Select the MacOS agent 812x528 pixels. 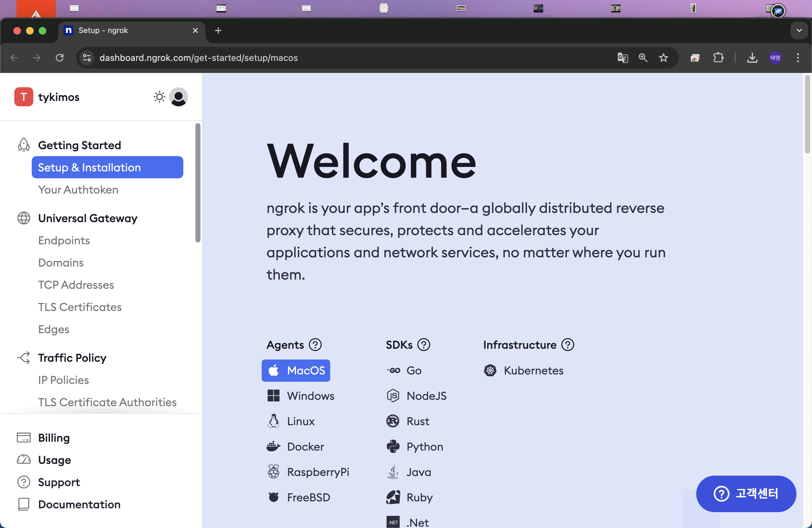296,370
